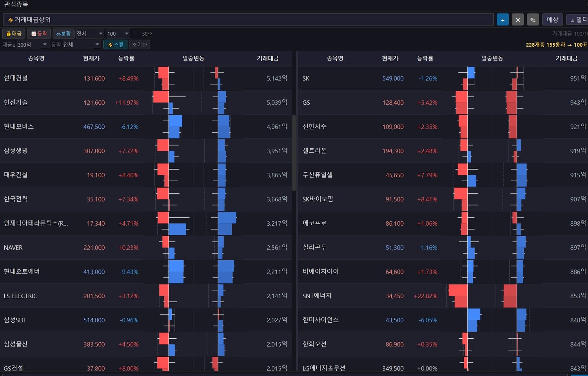The height and width of the screenshot is (376, 588).
Task: Select the 인제니아테라퓨틱스 stock name
Action: click(x=36, y=223)
